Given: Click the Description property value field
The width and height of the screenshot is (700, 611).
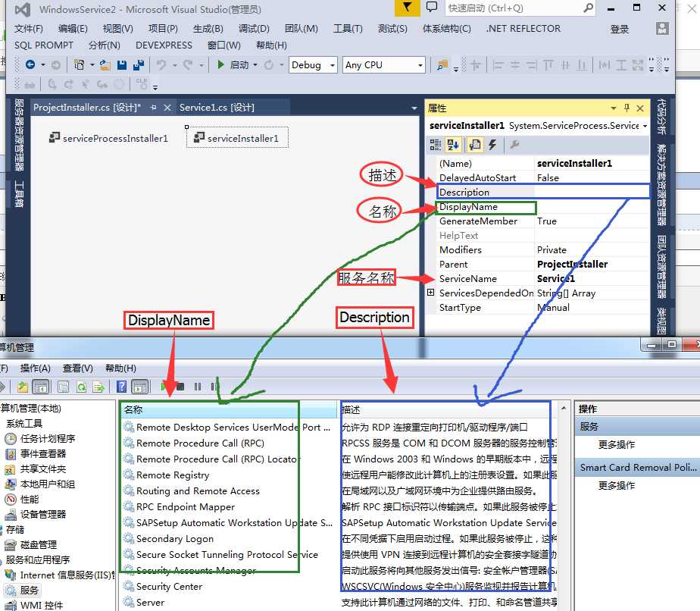Looking at the screenshot, I should [592, 192].
